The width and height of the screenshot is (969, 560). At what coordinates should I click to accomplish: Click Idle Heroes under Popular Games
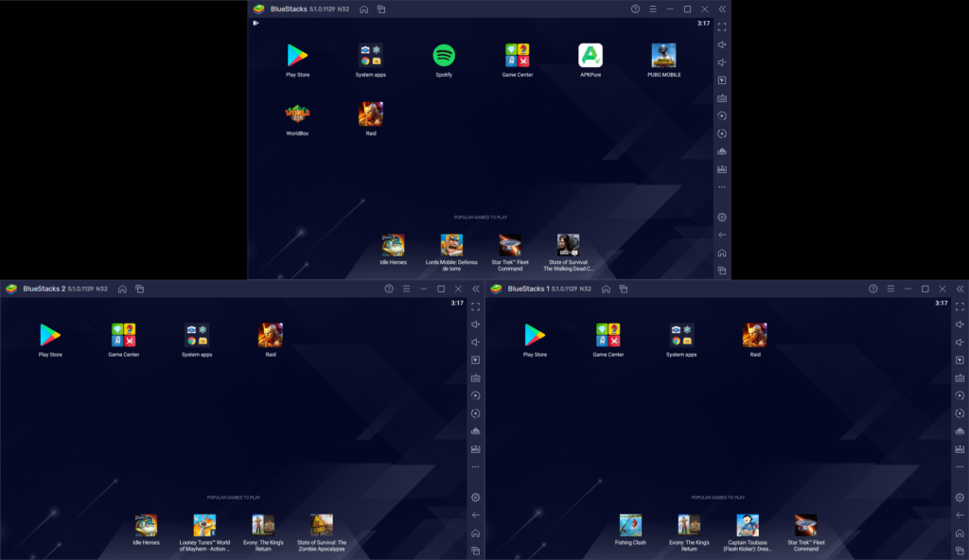[393, 246]
